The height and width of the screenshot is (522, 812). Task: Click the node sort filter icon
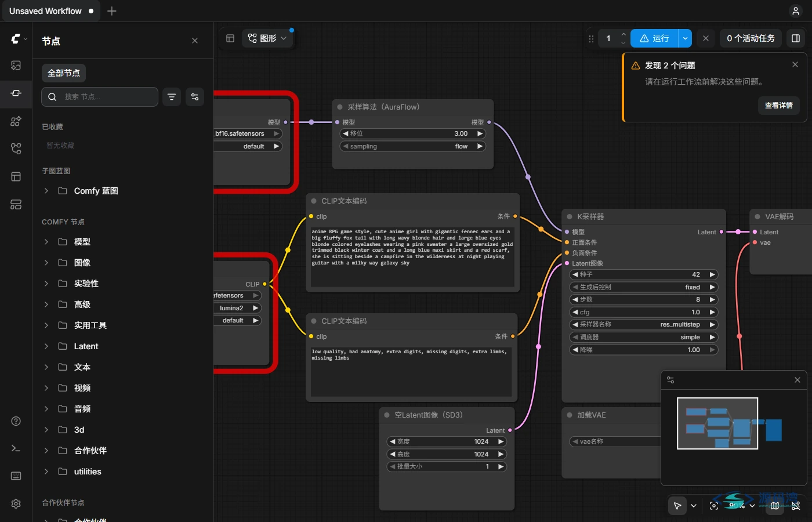click(x=172, y=97)
